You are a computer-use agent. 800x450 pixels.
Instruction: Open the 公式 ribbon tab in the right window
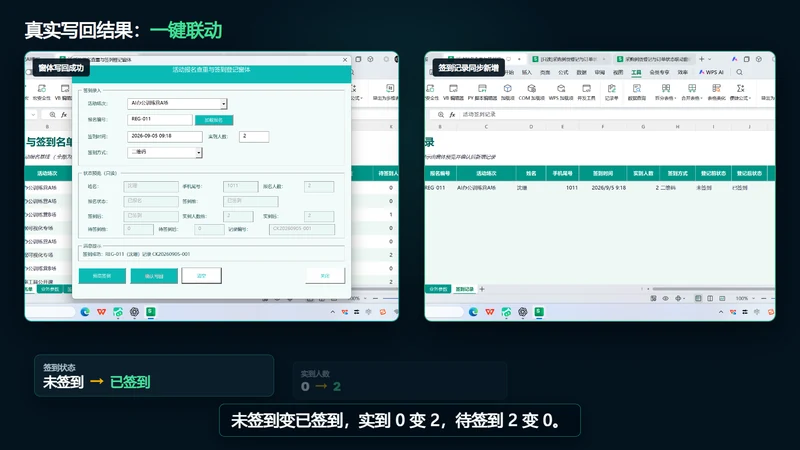tap(563, 72)
